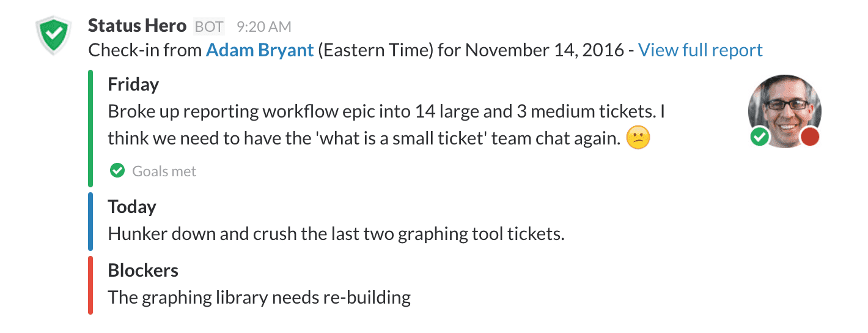Open the Status Hero sender name

point(137,26)
